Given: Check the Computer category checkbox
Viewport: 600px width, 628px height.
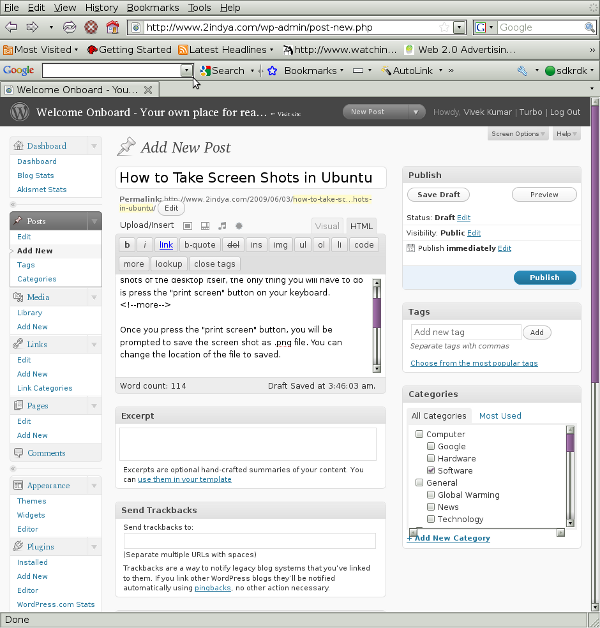Looking at the screenshot, I should (419, 434).
